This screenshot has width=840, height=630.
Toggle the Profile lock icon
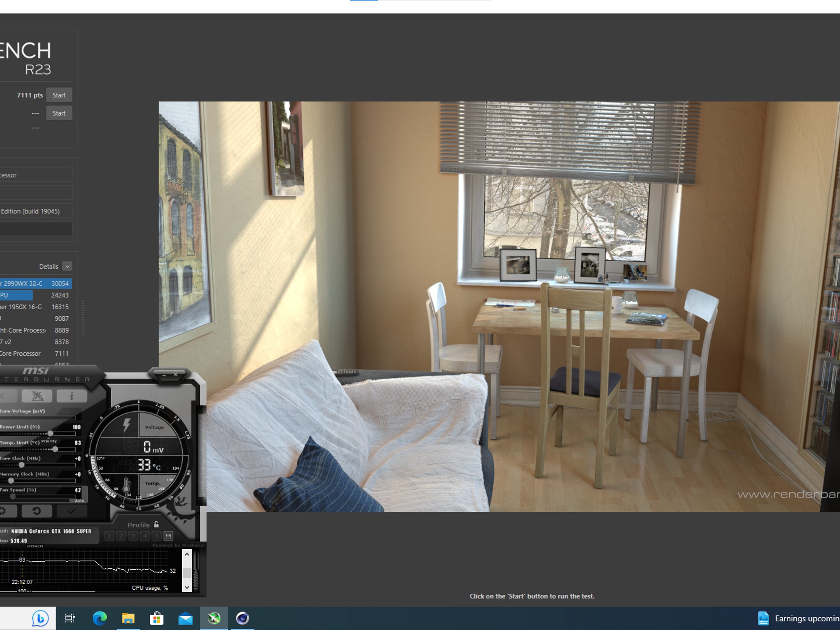[x=156, y=524]
